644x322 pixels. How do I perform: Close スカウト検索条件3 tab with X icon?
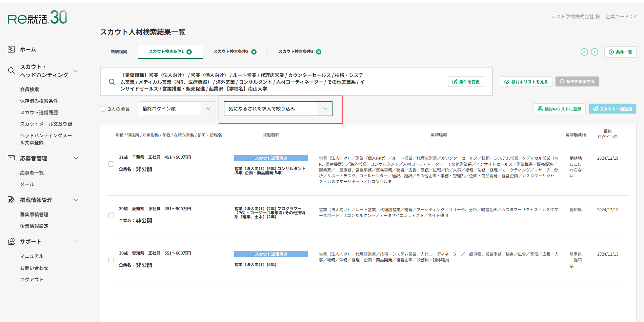[x=319, y=52]
